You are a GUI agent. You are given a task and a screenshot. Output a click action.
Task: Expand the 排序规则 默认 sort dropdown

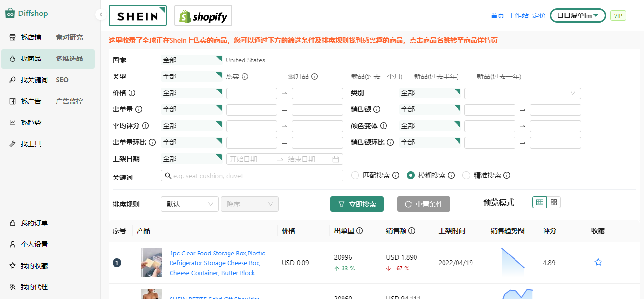coord(189,204)
